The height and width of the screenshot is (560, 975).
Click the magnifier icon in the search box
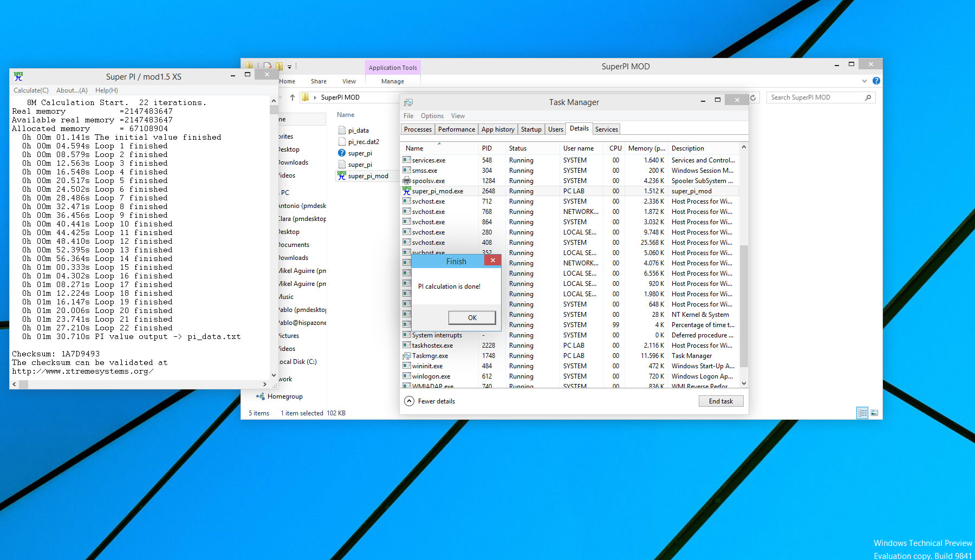pos(868,97)
